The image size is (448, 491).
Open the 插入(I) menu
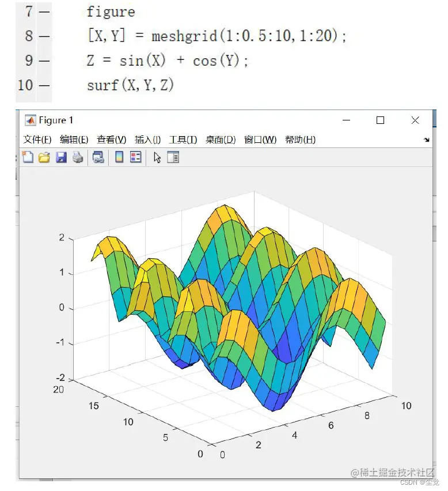click(x=147, y=139)
